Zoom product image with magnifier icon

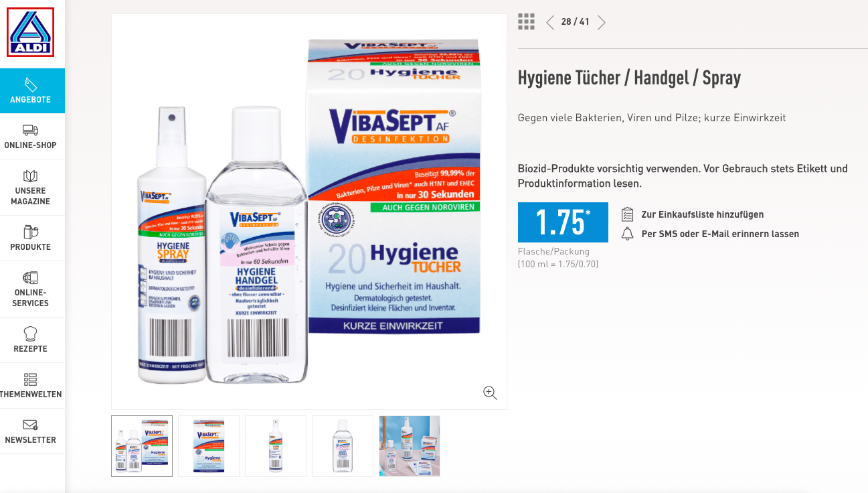pos(490,393)
